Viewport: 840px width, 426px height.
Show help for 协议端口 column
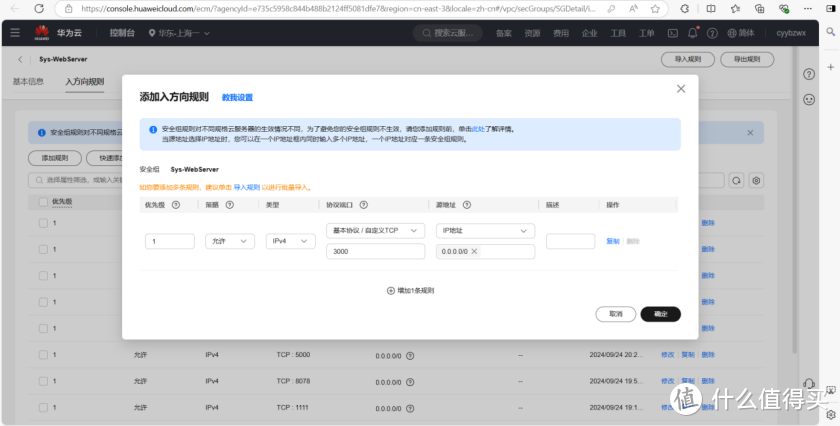click(x=364, y=205)
